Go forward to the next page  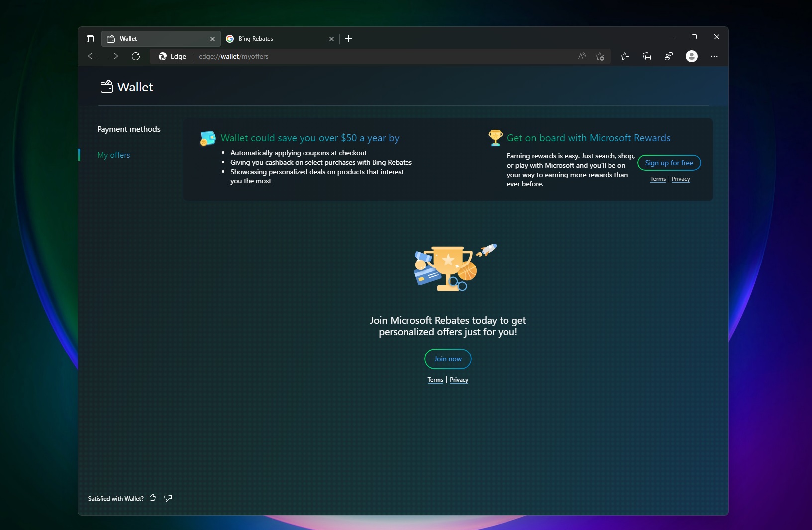pos(114,56)
